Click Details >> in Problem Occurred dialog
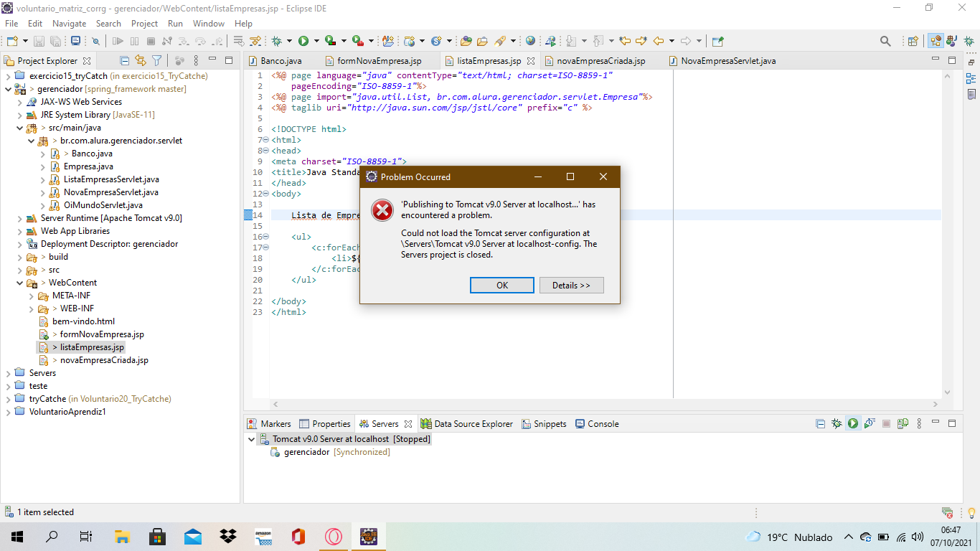This screenshot has width=980, height=551. pos(571,286)
